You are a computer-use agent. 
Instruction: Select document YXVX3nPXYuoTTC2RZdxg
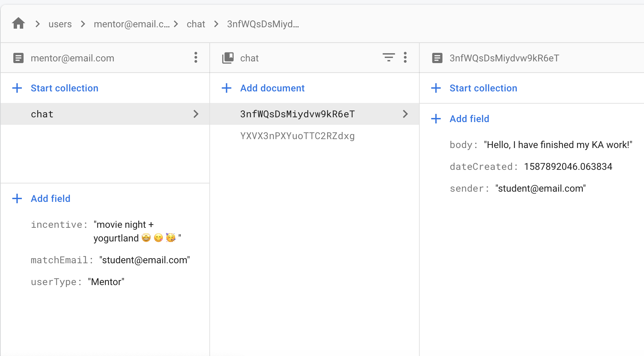297,136
